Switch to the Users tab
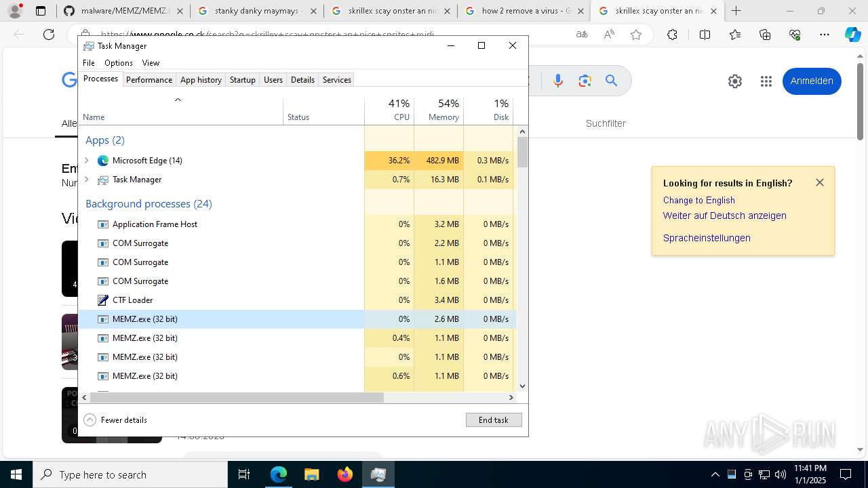The height and width of the screenshot is (488, 868). [273, 80]
